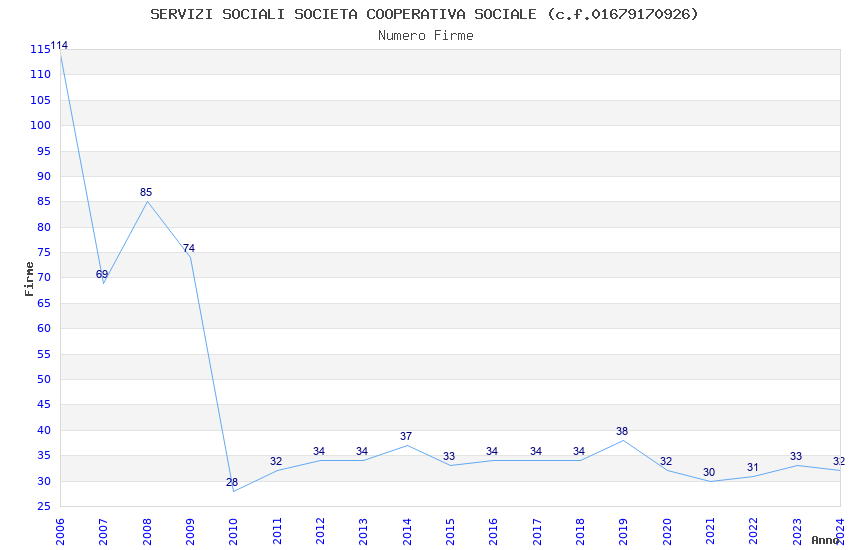Click the y-axis value 105
Image resolution: width=850 pixels, height=550 pixels.
41,100
